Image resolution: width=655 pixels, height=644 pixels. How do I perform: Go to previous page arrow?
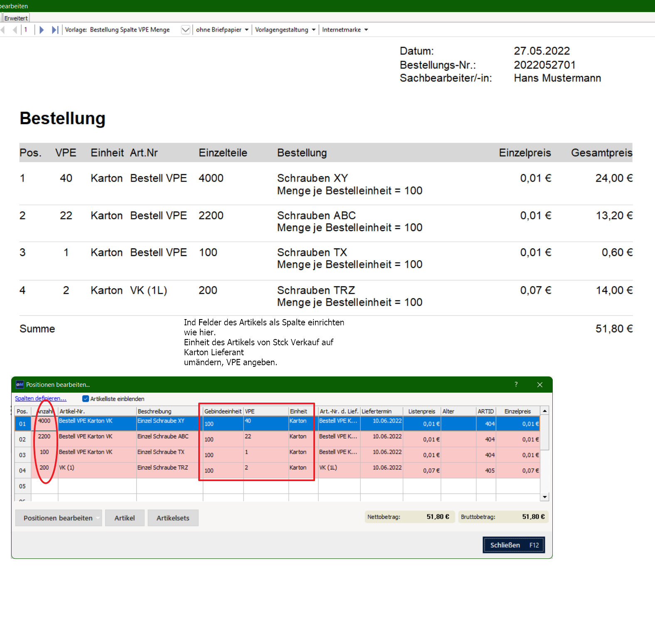(x=15, y=29)
